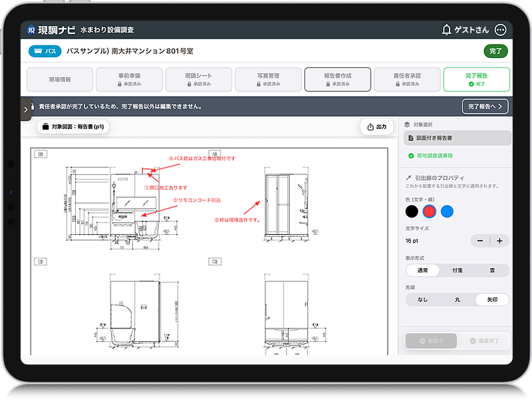
Task: Set display format to 通常
Action: 423,271
